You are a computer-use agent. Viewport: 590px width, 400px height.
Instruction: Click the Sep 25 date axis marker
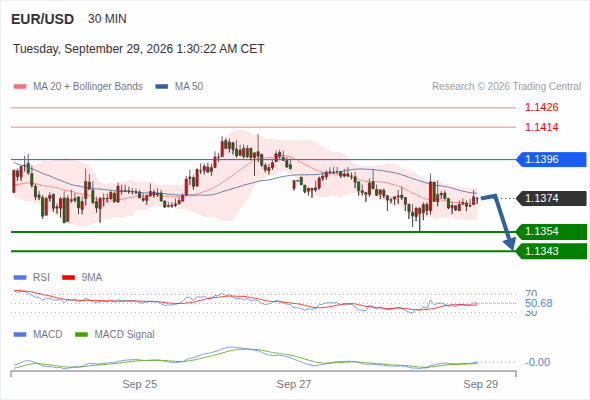(140, 384)
